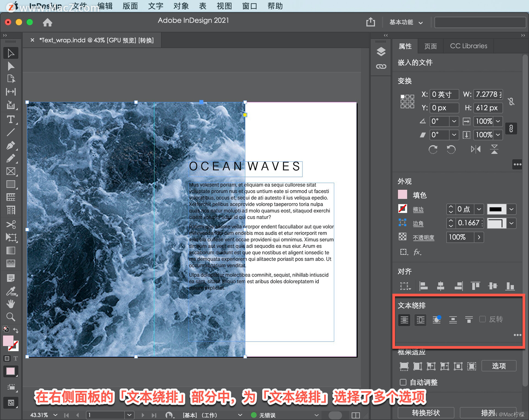Select the Scissors tool

click(x=10, y=224)
